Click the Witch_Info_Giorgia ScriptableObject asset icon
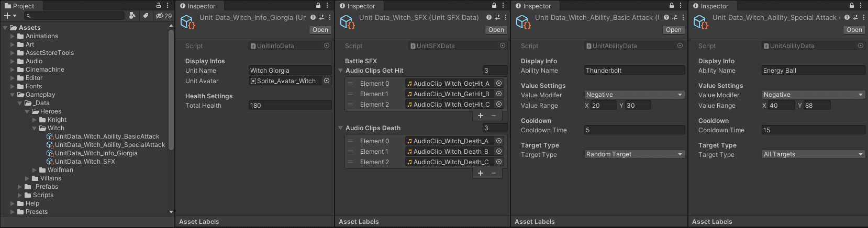 coord(187,22)
